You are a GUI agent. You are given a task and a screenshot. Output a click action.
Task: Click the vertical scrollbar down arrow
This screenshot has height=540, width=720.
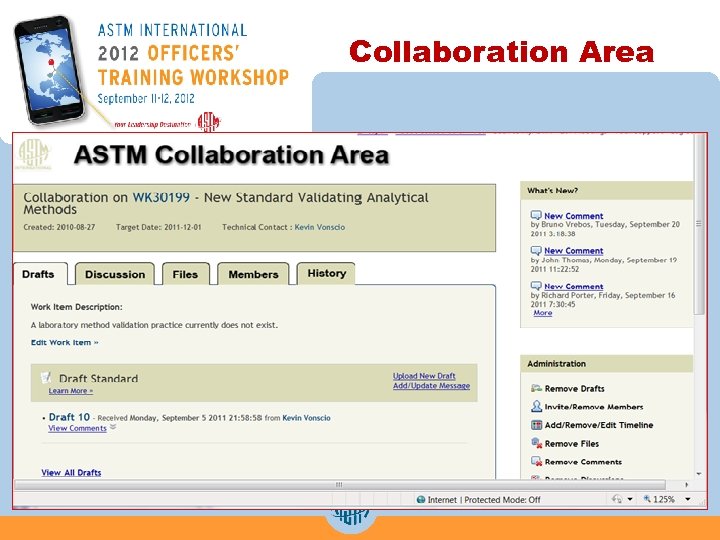(699, 473)
